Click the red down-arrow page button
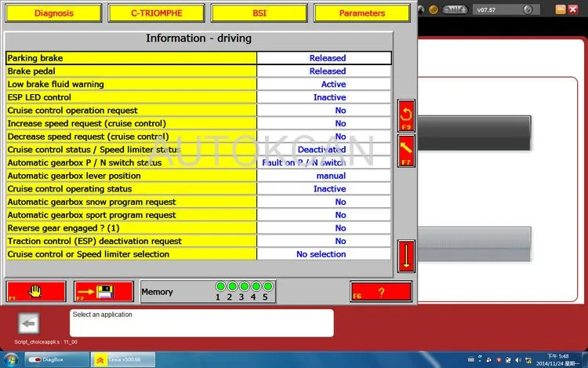The width and height of the screenshot is (588, 368). [406, 257]
